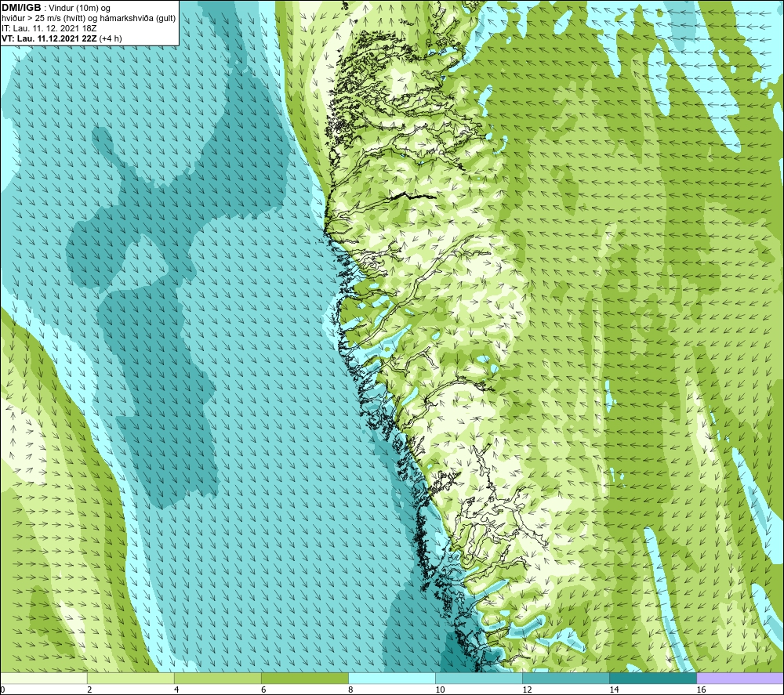Select the light green 2–4 m/s scale segment
The width and height of the screenshot is (784, 695).
(131, 678)
